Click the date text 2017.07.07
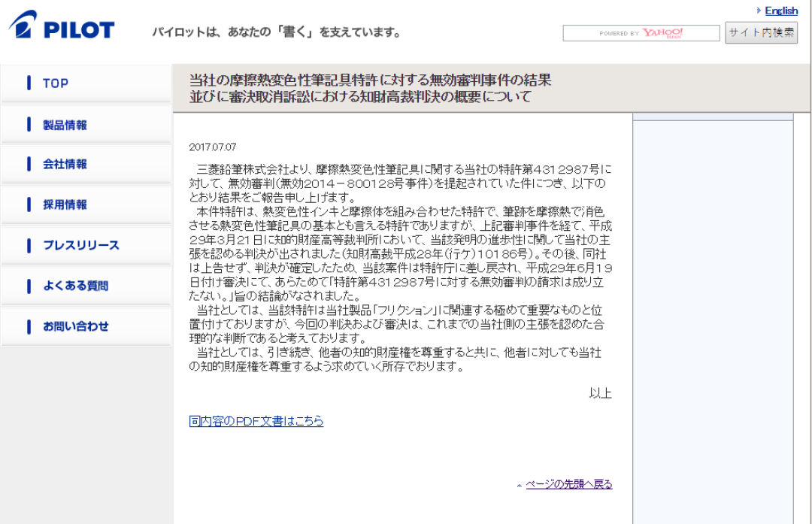Screen dimensions: 812x524 click(212, 147)
